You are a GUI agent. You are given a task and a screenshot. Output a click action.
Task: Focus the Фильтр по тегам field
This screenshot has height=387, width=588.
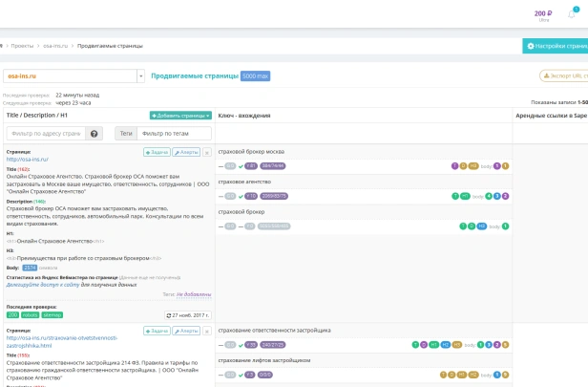174,134
